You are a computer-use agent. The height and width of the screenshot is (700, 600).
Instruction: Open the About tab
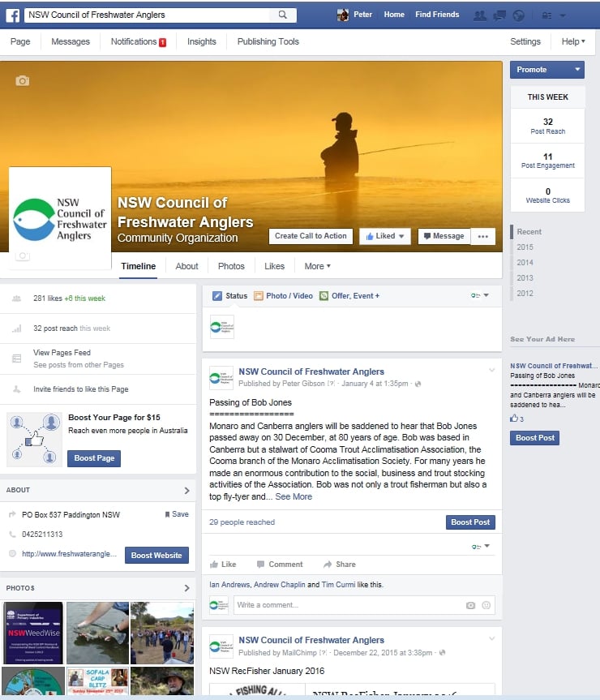point(186,267)
